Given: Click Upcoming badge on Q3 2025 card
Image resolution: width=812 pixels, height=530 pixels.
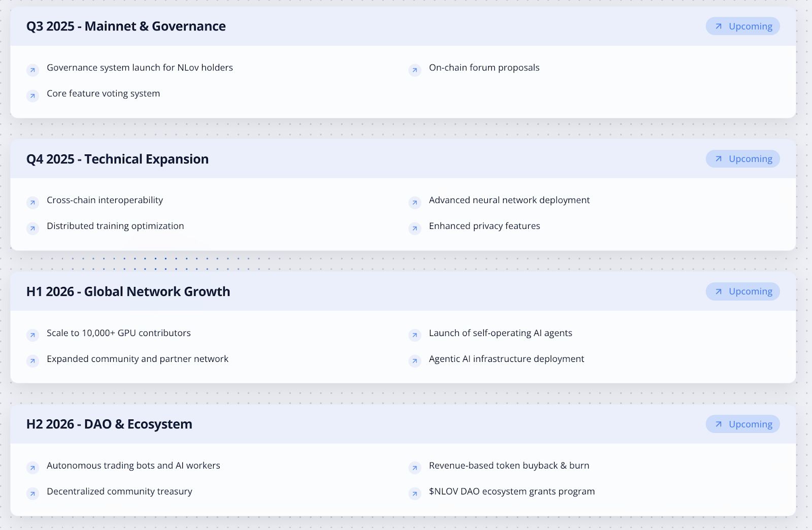Looking at the screenshot, I should tap(742, 26).
